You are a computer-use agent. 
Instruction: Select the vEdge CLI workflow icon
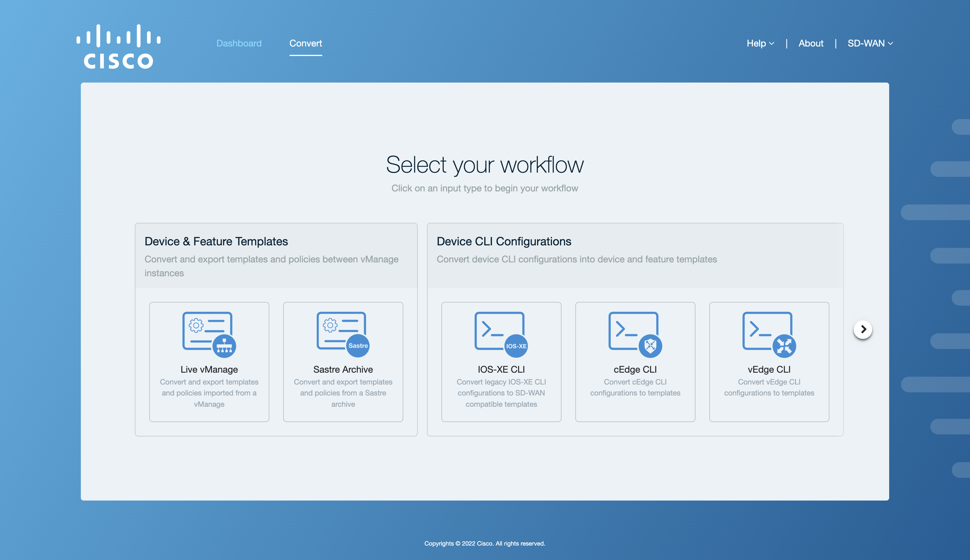pos(769,331)
